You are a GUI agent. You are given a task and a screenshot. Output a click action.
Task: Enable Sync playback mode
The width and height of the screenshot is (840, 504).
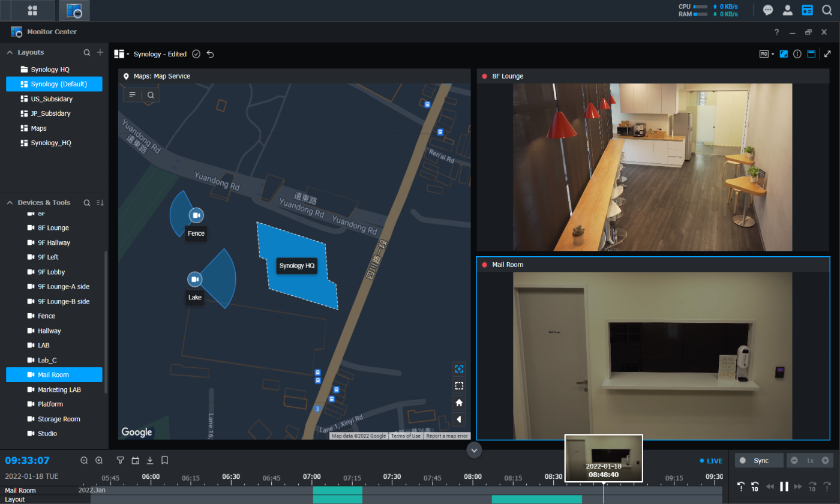coord(758,460)
